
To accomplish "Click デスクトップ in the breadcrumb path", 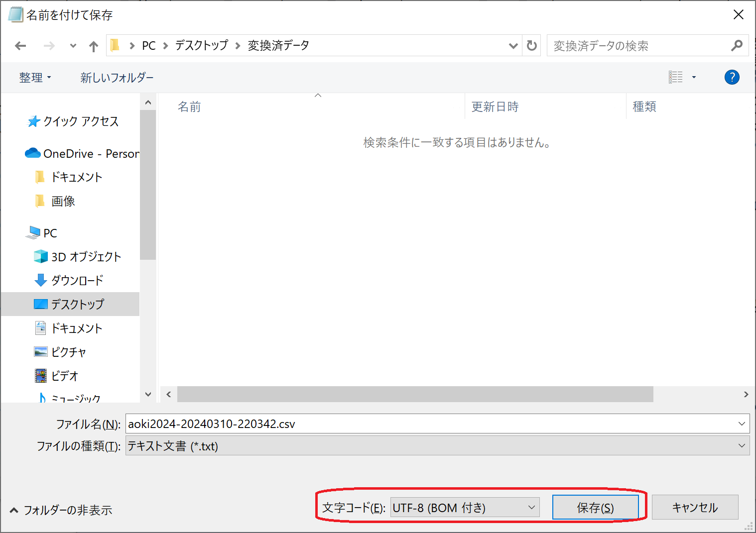I will pos(201,45).
